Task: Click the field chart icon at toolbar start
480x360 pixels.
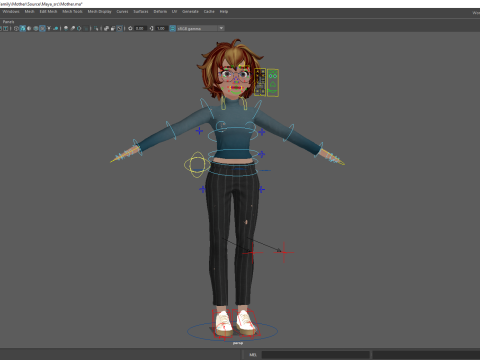Action: click(5, 28)
